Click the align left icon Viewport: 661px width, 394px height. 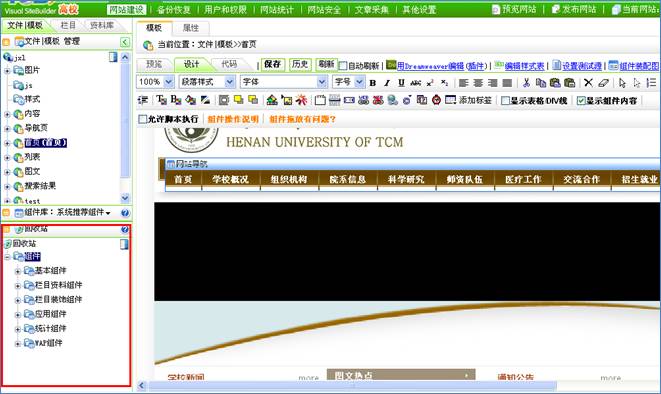[464, 83]
